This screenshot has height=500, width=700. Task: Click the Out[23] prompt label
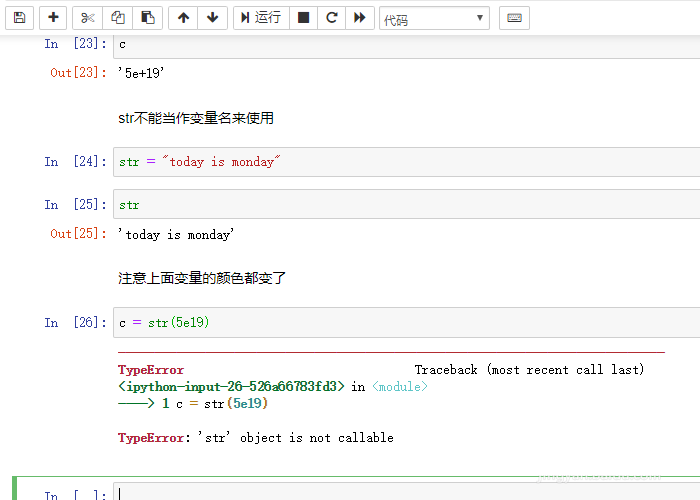pyautogui.click(x=78, y=72)
